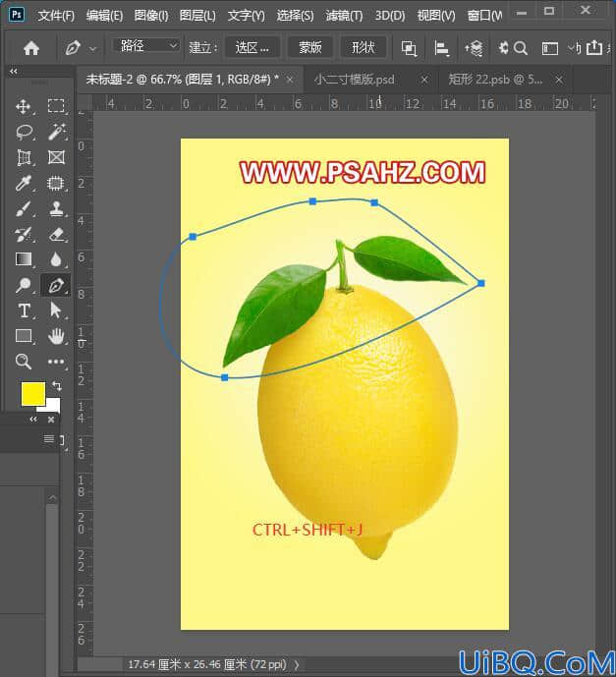Expand status bar info arrow

[297, 665]
